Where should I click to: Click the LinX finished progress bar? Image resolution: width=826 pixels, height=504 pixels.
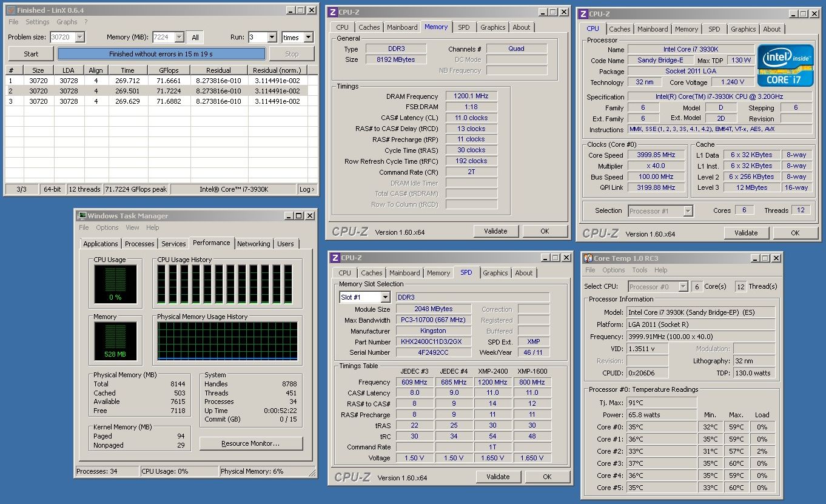tap(161, 54)
